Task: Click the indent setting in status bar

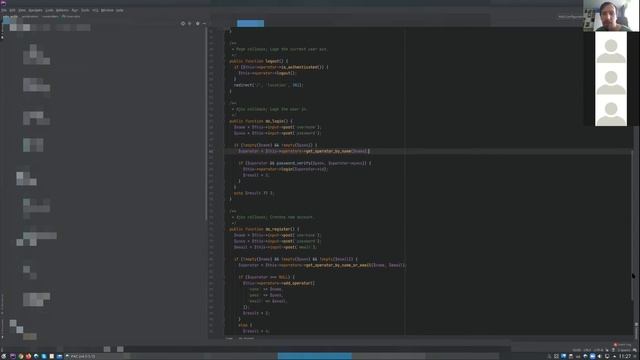Action: 624,350
